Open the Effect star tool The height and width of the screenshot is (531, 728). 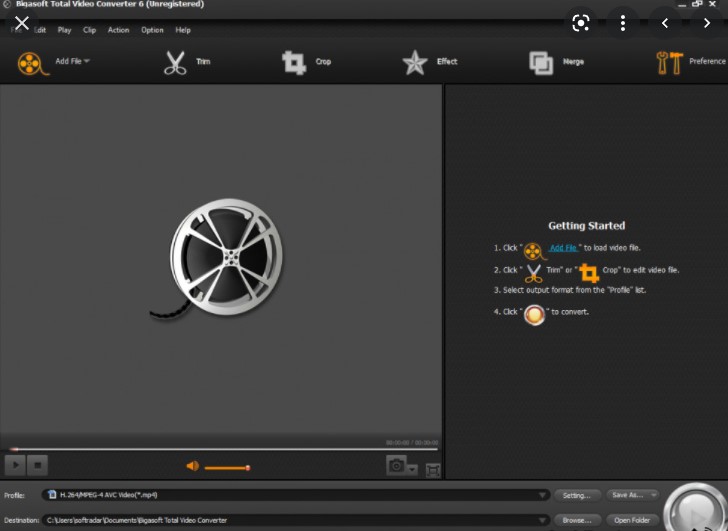[x=415, y=63]
